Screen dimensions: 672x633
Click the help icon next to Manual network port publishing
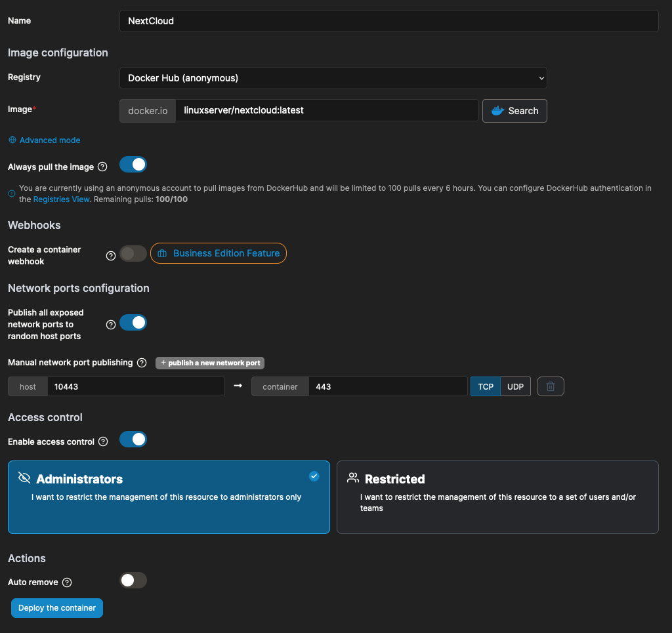[142, 363]
